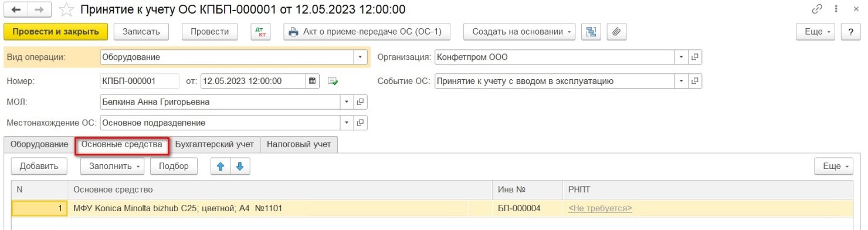Expand the Организация dropdown list
This screenshot has height=230, width=868.
click(x=681, y=58)
